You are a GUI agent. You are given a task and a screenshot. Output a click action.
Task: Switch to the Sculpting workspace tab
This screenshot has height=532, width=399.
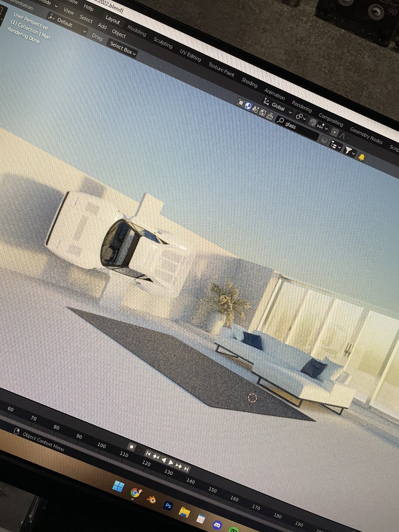point(163,42)
